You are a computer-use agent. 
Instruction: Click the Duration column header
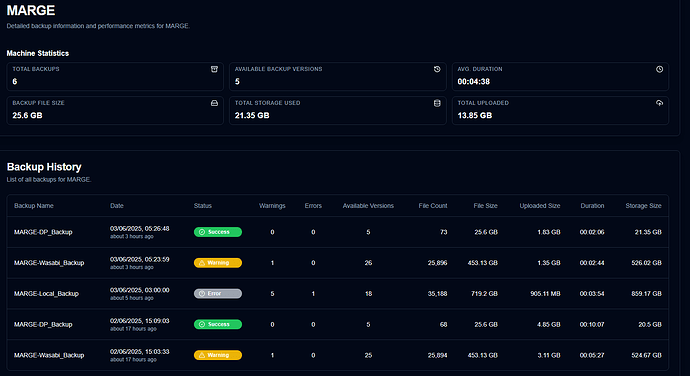[592, 206]
